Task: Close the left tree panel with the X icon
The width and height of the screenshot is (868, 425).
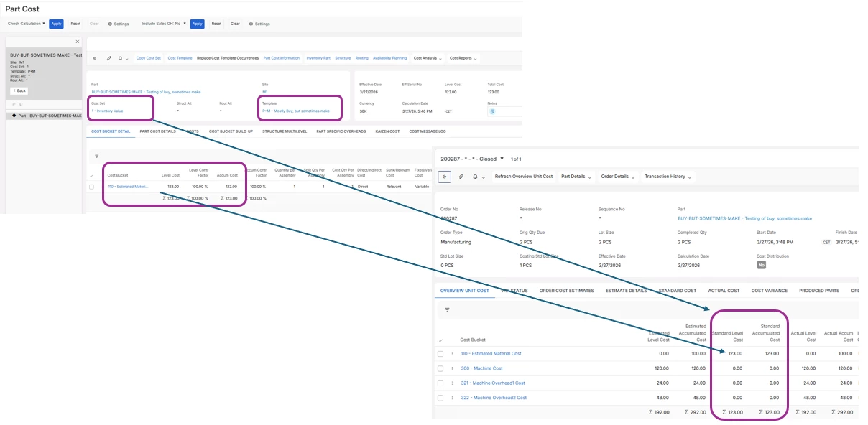Action: coord(78,42)
